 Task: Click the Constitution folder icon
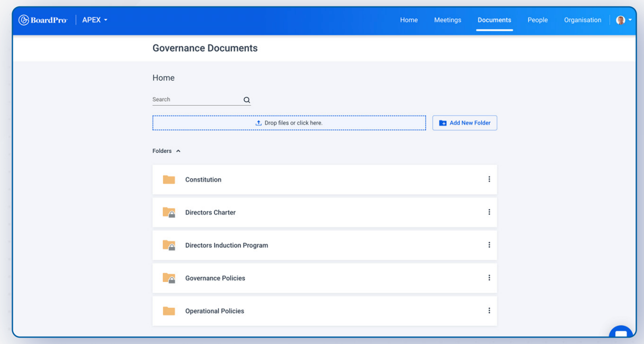169,179
